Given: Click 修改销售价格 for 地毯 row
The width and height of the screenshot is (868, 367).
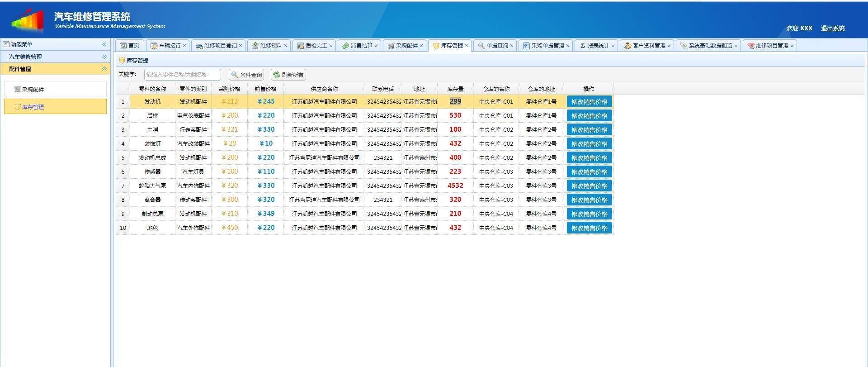Looking at the screenshot, I should point(589,228).
